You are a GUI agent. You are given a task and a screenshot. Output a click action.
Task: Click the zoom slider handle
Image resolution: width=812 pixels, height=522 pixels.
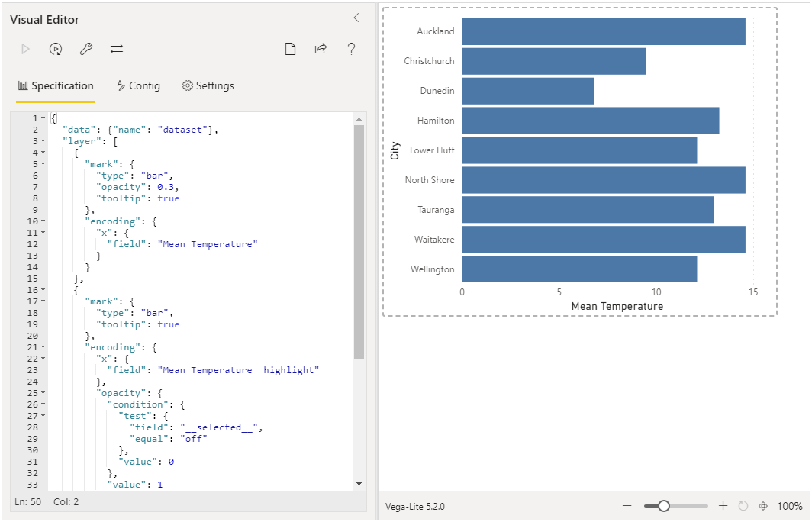pos(664,506)
